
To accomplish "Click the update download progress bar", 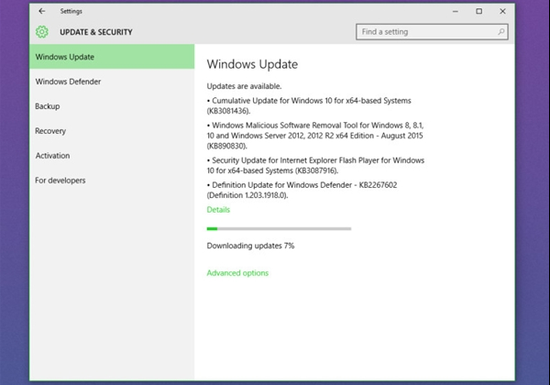I will point(279,229).
